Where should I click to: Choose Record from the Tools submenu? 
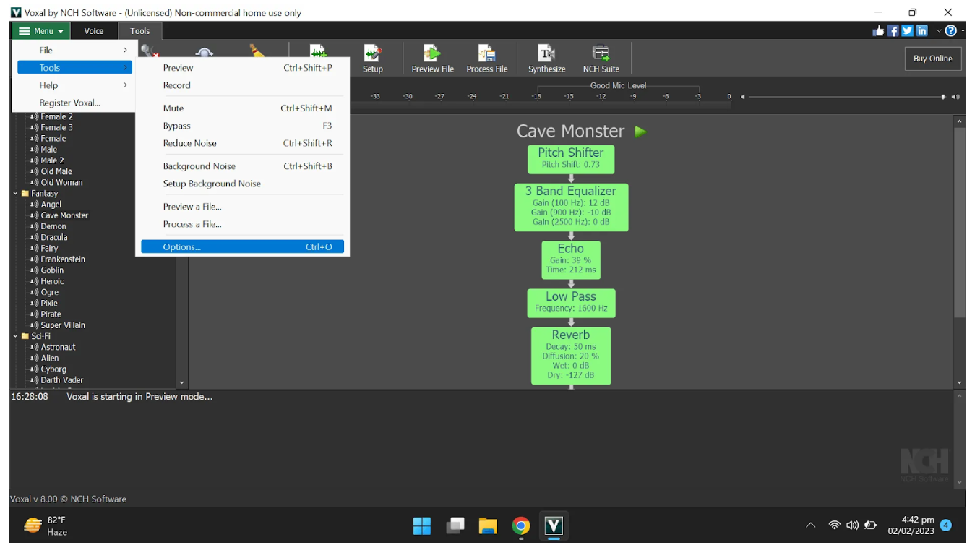(x=242, y=85)
